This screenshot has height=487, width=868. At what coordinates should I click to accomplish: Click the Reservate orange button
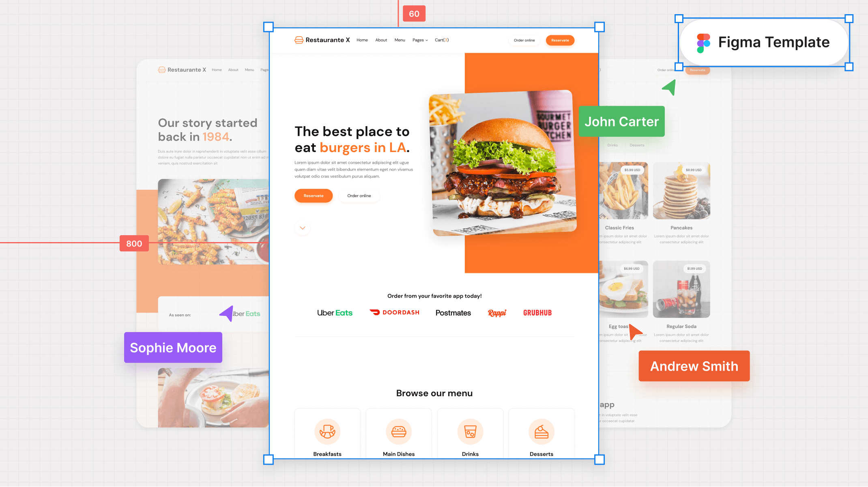coord(559,40)
